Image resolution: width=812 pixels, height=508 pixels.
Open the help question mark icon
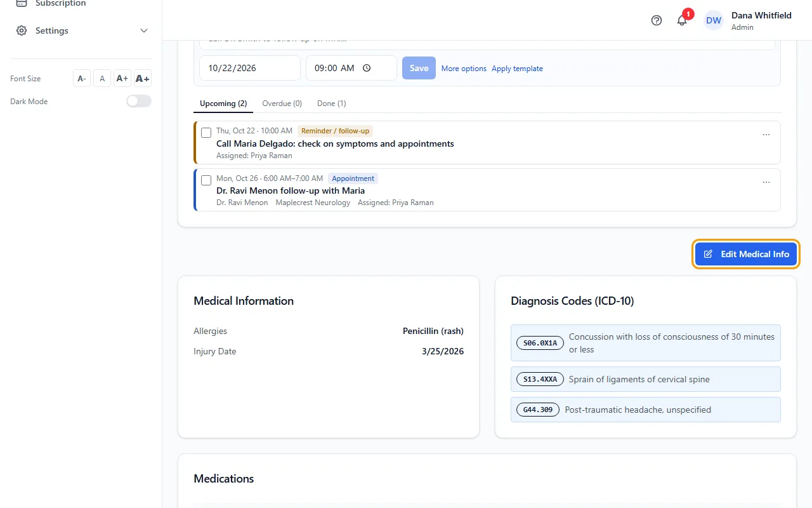657,20
